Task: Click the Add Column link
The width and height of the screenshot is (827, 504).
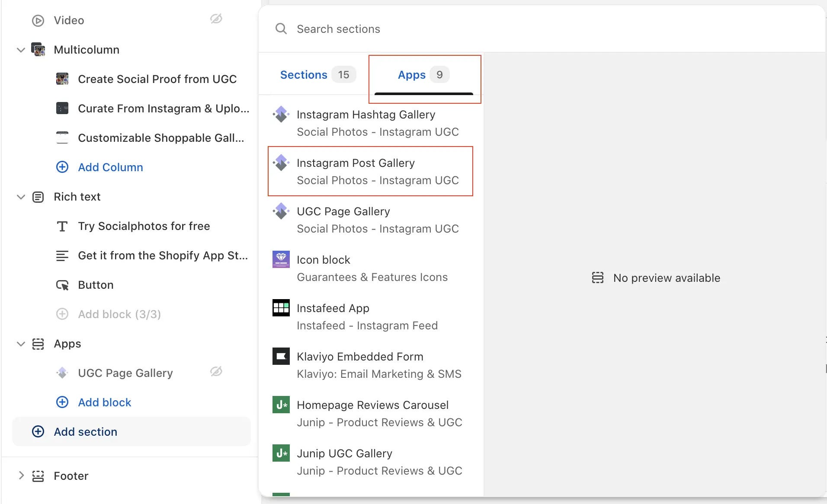Action: click(110, 167)
